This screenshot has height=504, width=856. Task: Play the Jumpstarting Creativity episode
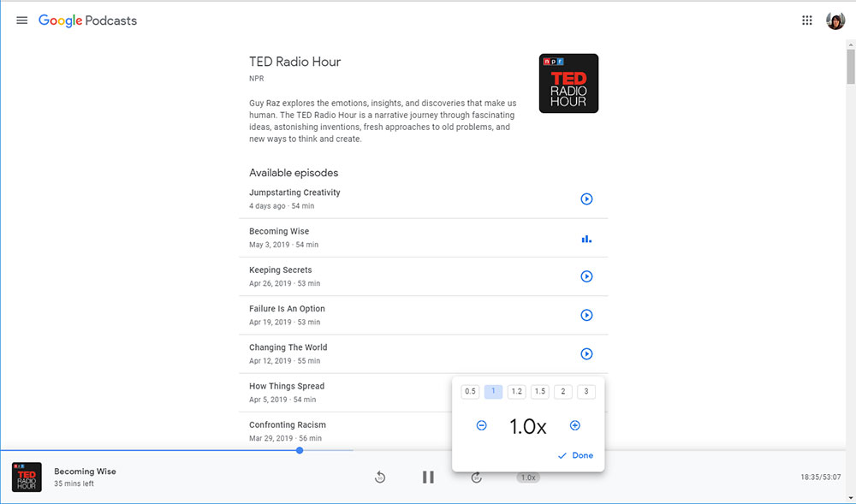click(x=586, y=199)
